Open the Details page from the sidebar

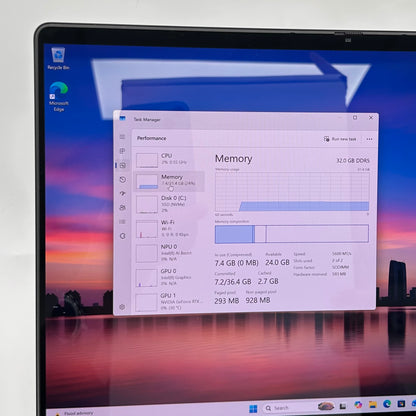(123, 222)
